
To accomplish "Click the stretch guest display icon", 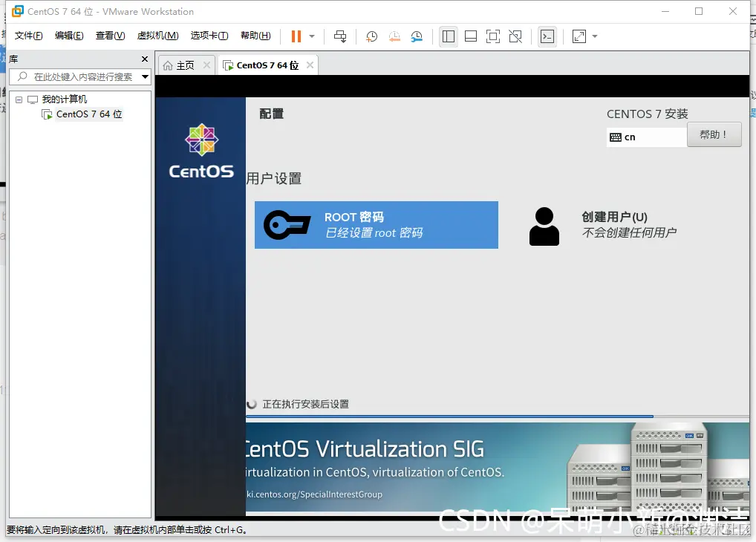I will (x=579, y=36).
